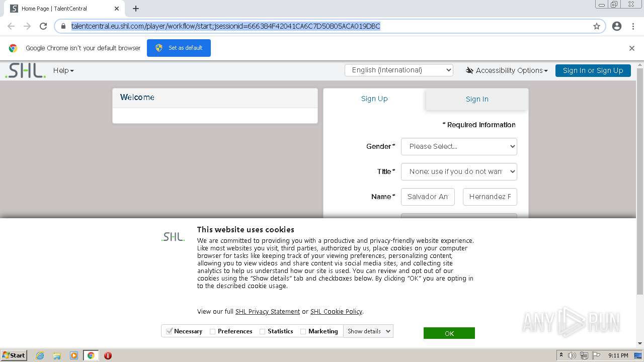The height and width of the screenshot is (362, 644).
Task: Click the last name field Hernandez
Action: (490, 197)
